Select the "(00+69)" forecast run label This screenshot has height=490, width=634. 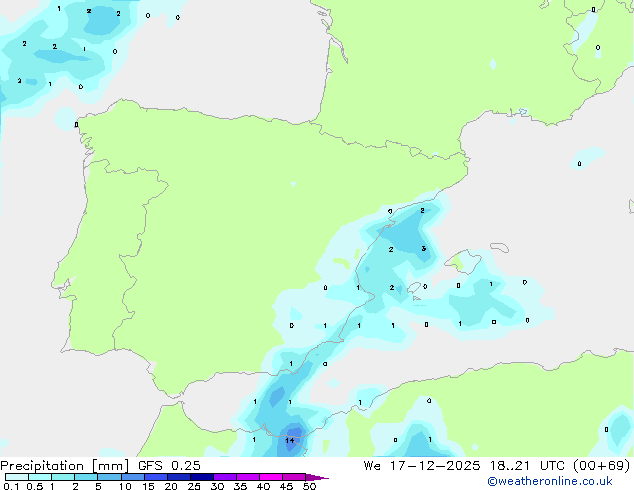(x=602, y=465)
